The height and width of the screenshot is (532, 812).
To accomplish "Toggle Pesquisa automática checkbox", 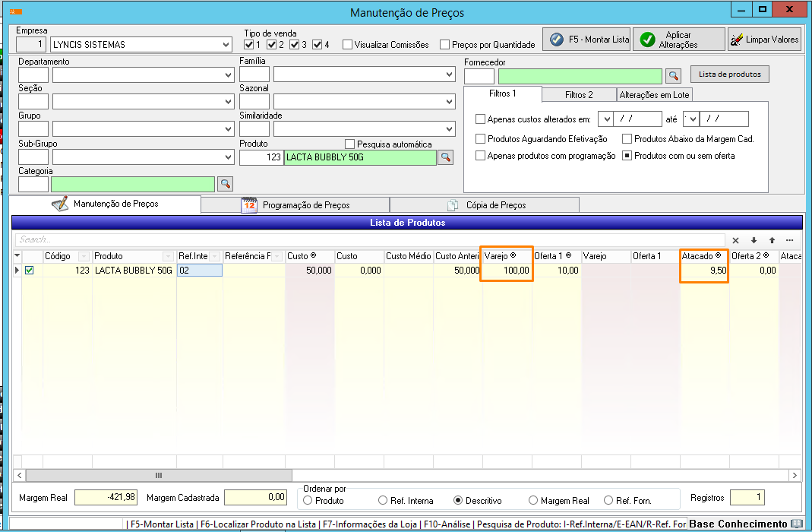I will click(349, 144).
